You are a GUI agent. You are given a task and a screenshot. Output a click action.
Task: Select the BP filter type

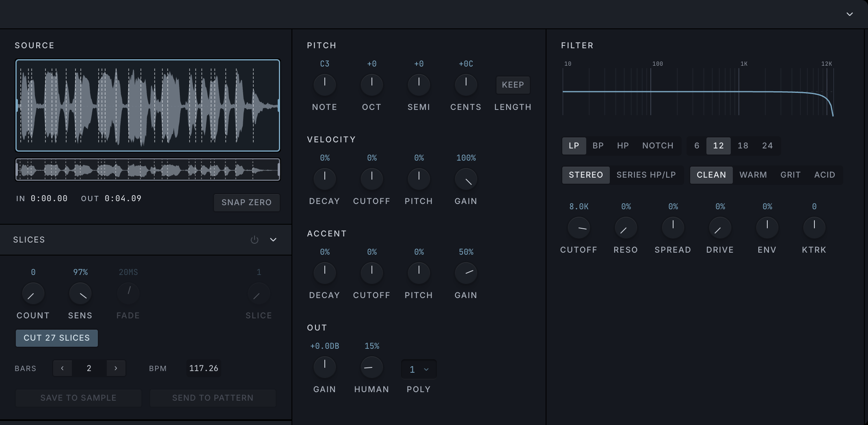point(598,146)
